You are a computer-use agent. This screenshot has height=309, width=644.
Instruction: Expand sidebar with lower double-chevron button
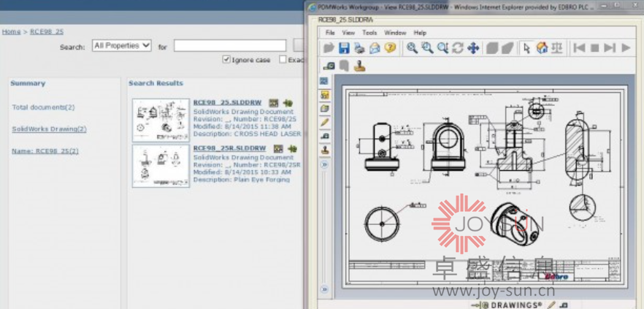tap(324, 289)
